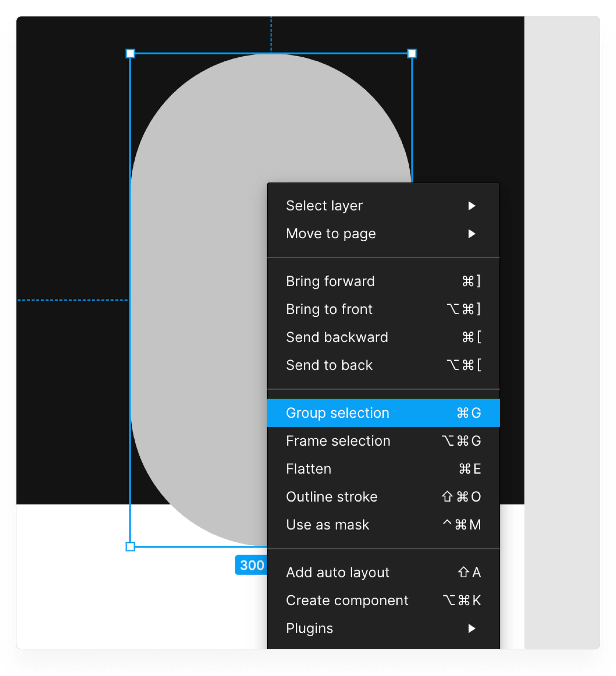Choose Bring forward from context menu
The width and height of the screenshot is (616, 676).
pyautogui.click(x=383, y=281)
